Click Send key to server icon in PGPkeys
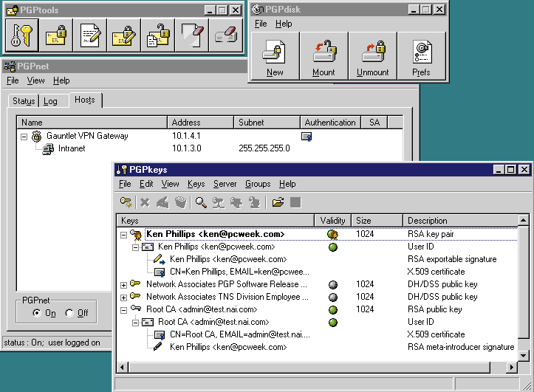This screenshot has height=392, width=534. [x=219, y=202]
